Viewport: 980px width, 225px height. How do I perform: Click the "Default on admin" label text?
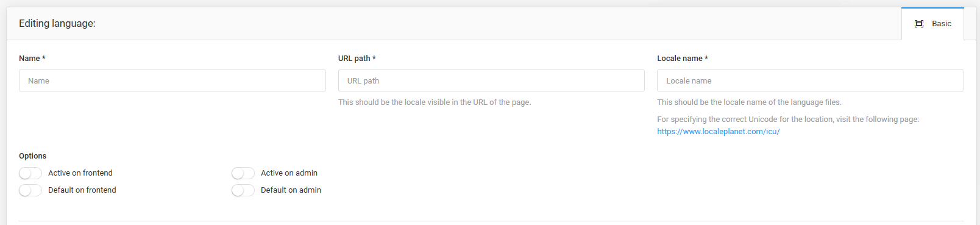[291, 190]
